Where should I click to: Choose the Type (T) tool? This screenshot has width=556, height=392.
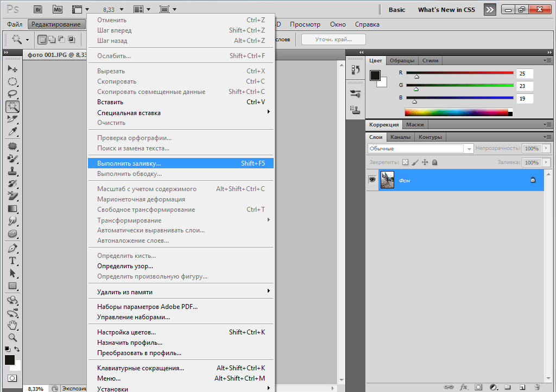coord(12,261)
